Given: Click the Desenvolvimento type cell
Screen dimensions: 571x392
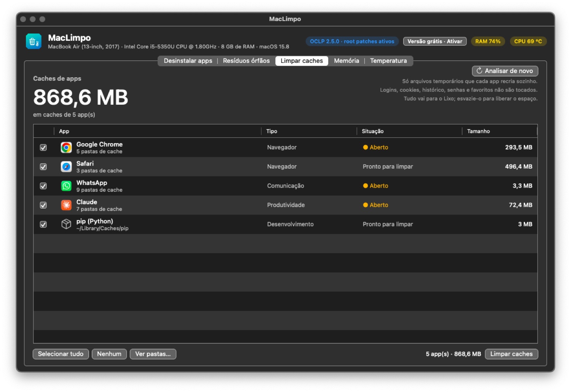Looking at the screenshot, I should pos(290,224).
